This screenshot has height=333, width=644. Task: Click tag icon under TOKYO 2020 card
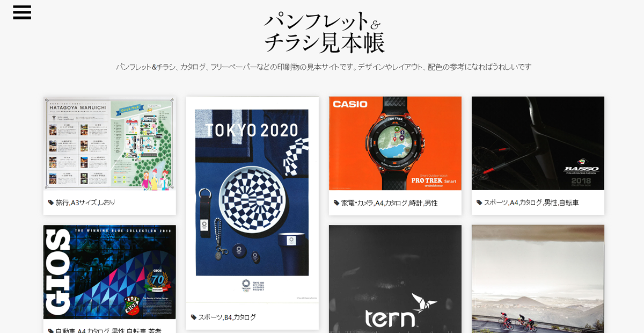tap(194, 317)
